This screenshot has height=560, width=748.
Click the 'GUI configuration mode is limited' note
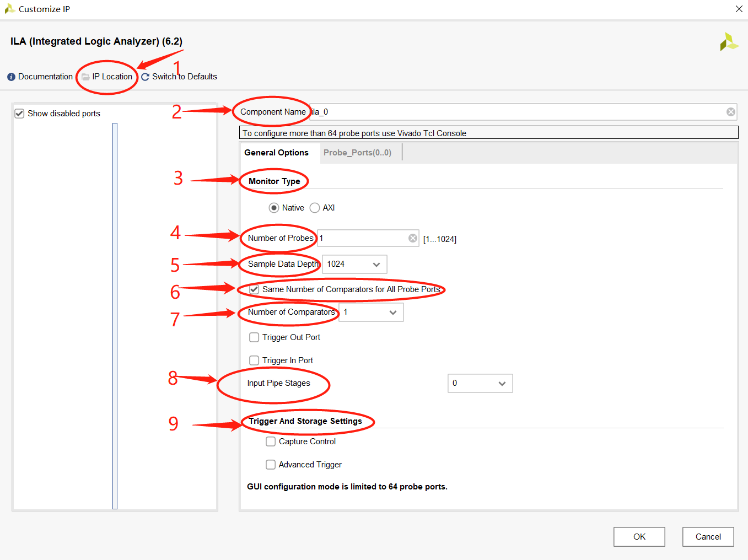point(347,487)
